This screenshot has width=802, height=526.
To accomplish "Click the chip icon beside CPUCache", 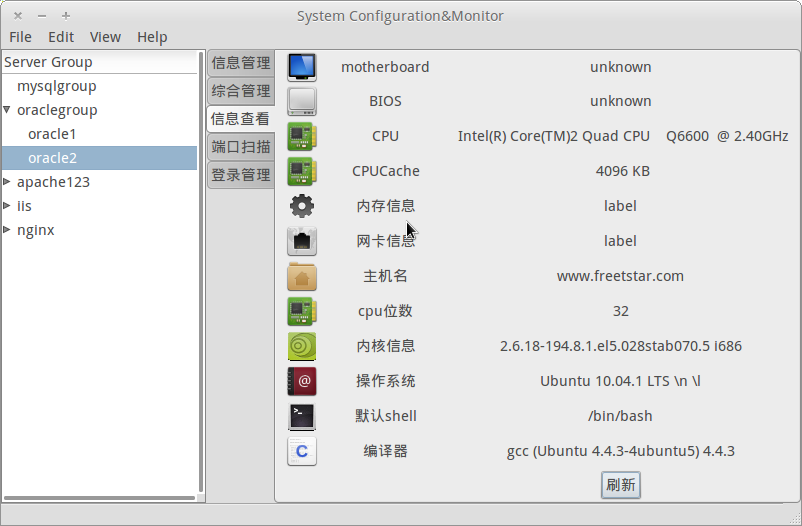I will pos(302,171).
